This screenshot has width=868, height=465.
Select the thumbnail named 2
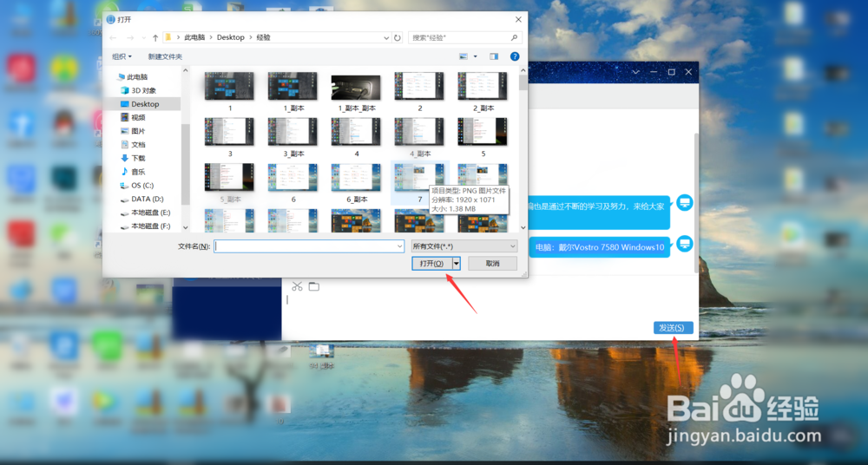[x=419, y=91]
